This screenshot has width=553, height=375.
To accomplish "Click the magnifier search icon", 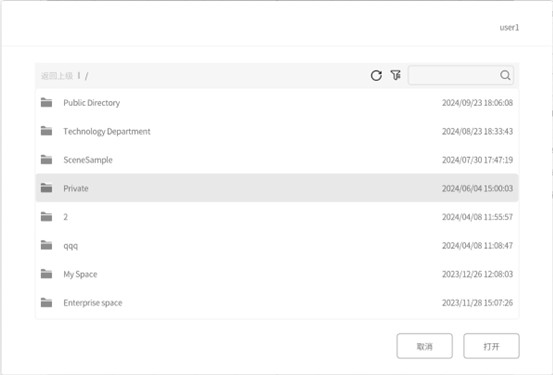I will click(505, 75).
